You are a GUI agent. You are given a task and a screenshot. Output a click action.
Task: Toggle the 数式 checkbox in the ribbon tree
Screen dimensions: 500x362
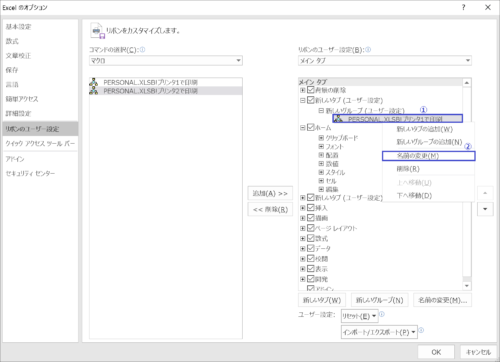311,238
